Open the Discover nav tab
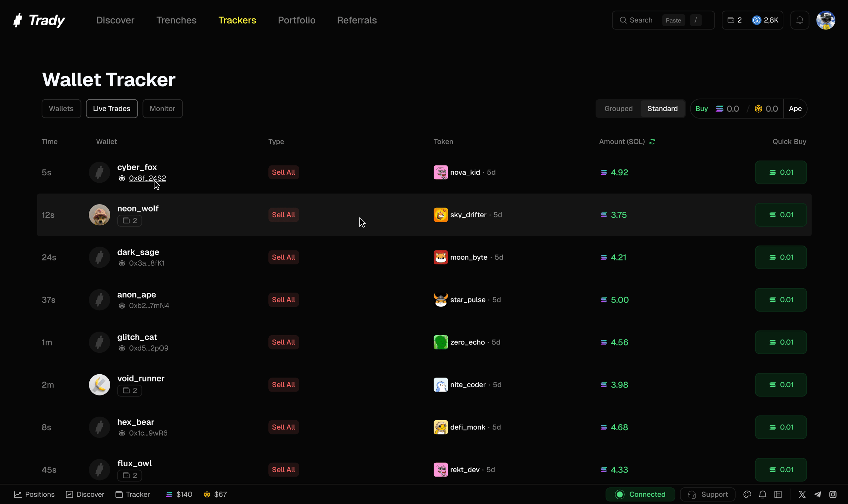This screenshot has height=504, width=848. coord(115,20)
